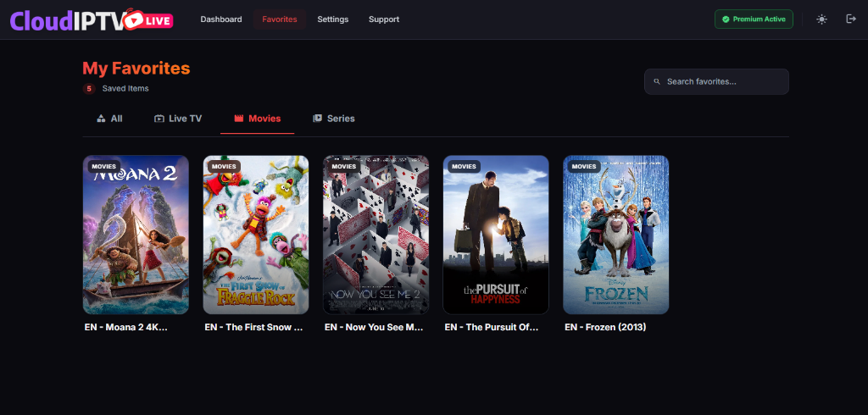Click the Premium Active status badge
The height and width of the screenshot is (415, 868).
tap(754, 19)
